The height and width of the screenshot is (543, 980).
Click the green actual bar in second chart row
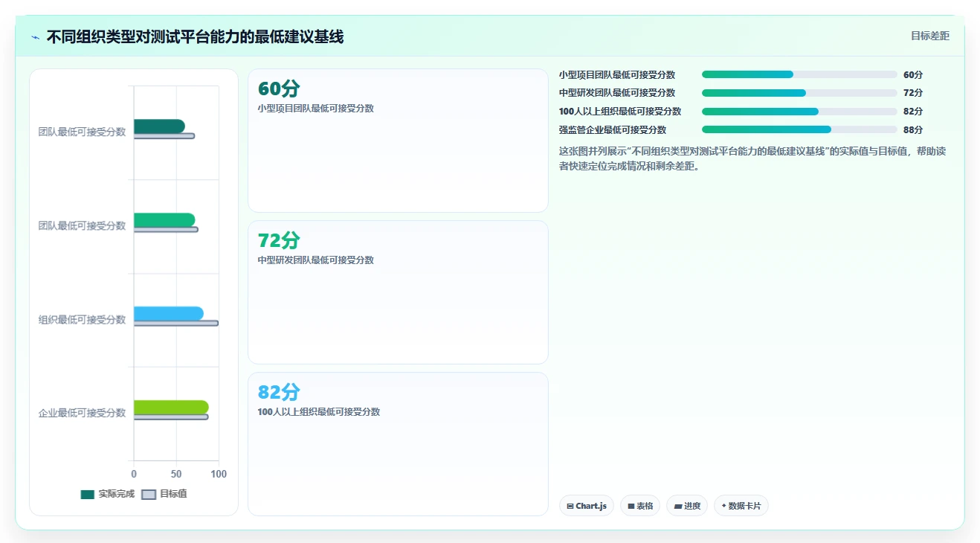click(164, 220)
